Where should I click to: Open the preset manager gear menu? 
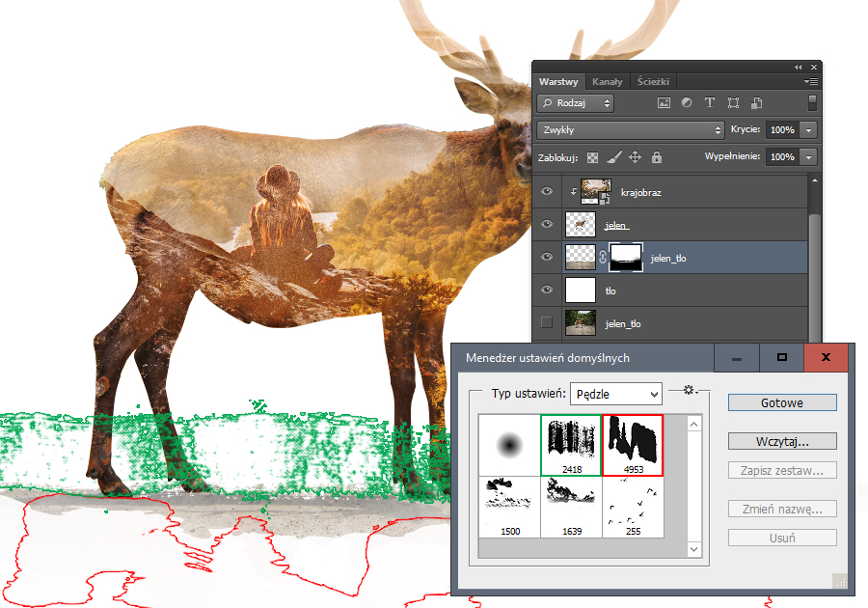click(x=689, y=390)
